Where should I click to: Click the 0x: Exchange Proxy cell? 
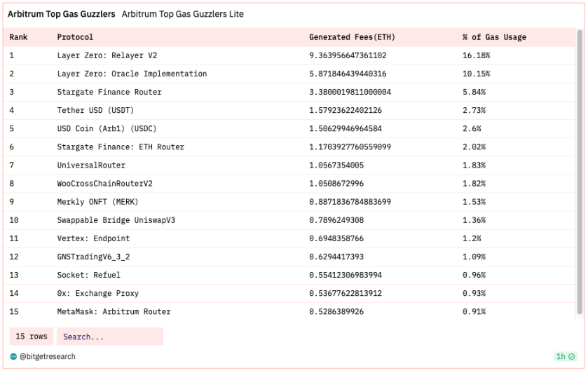click(x=98, y=294)
